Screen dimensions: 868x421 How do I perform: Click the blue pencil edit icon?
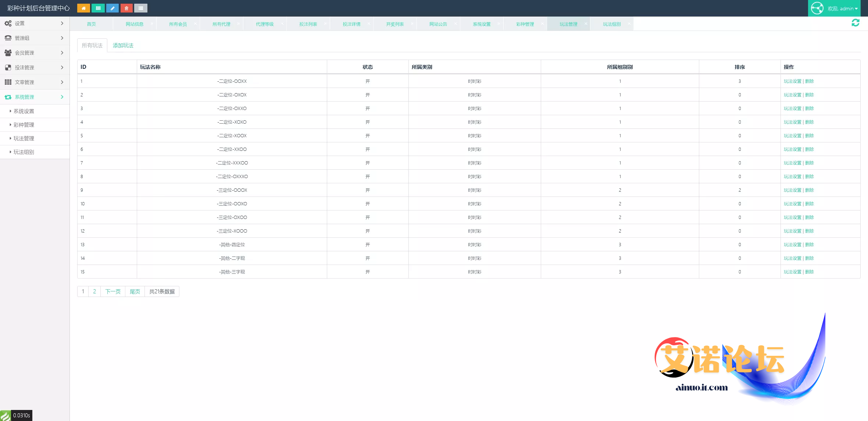coord(112,8)
